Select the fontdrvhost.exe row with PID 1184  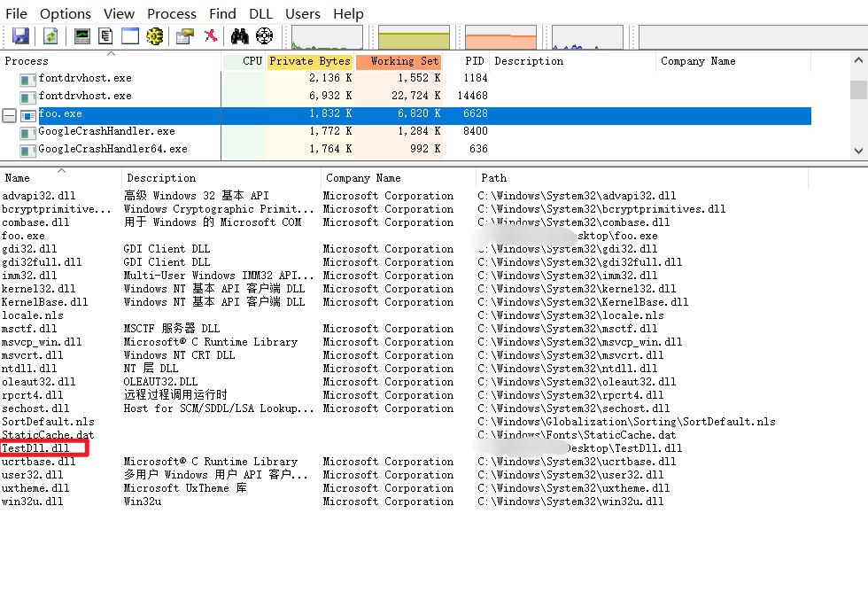tap(406, 78)
